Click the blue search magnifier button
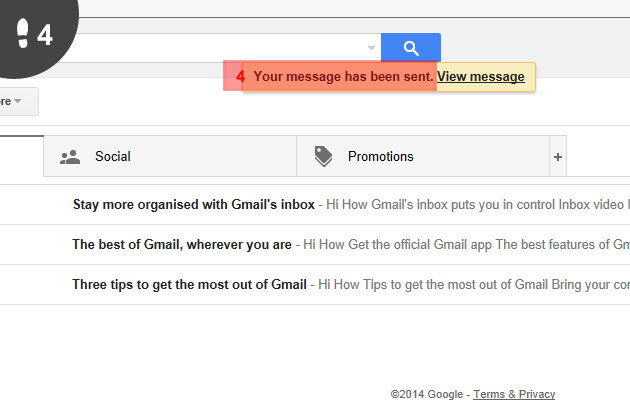This screenshot has width=630, height=400. tap(411, 48)
